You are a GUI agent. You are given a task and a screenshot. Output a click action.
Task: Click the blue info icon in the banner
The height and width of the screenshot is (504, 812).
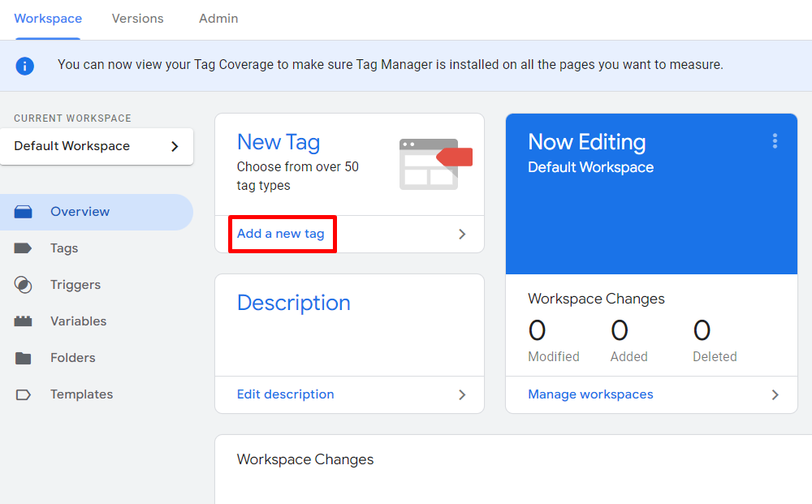click(24, 66)
